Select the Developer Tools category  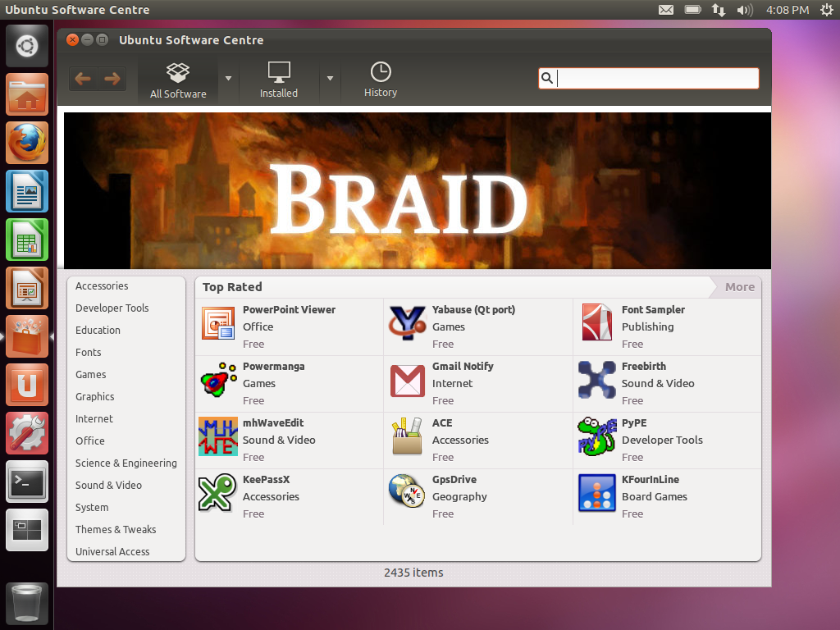[112, 308]
